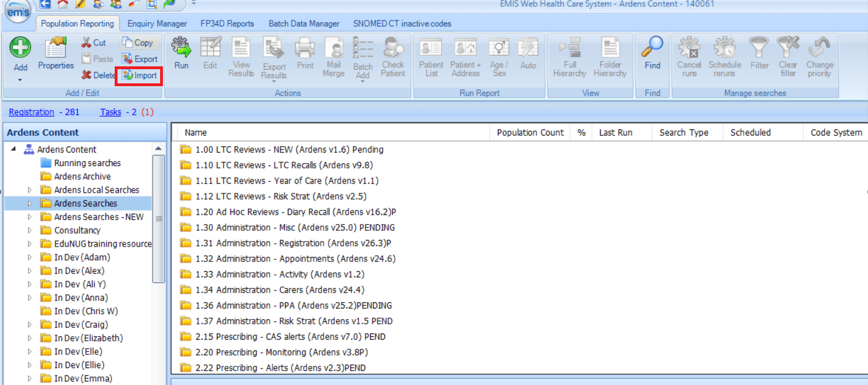868x385 pixels.
Task: Click the blue back arrow icon
Action: tap(46, 5)
